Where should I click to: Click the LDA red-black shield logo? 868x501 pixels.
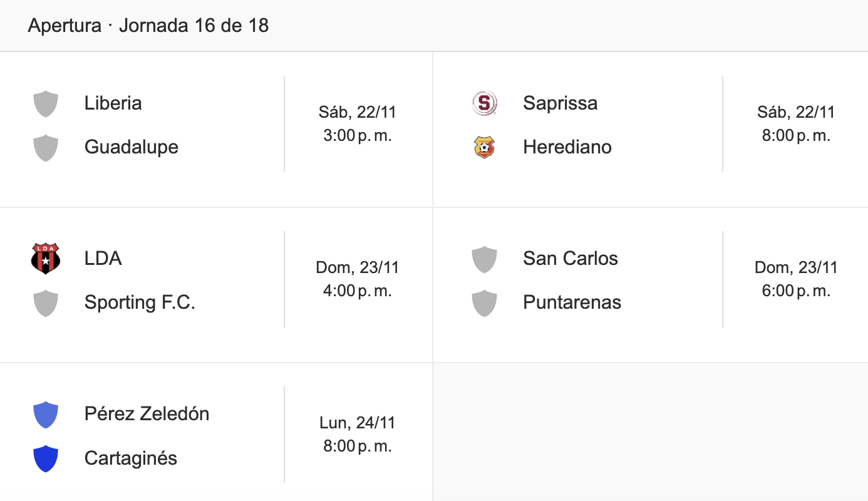(x=46, y=259)
